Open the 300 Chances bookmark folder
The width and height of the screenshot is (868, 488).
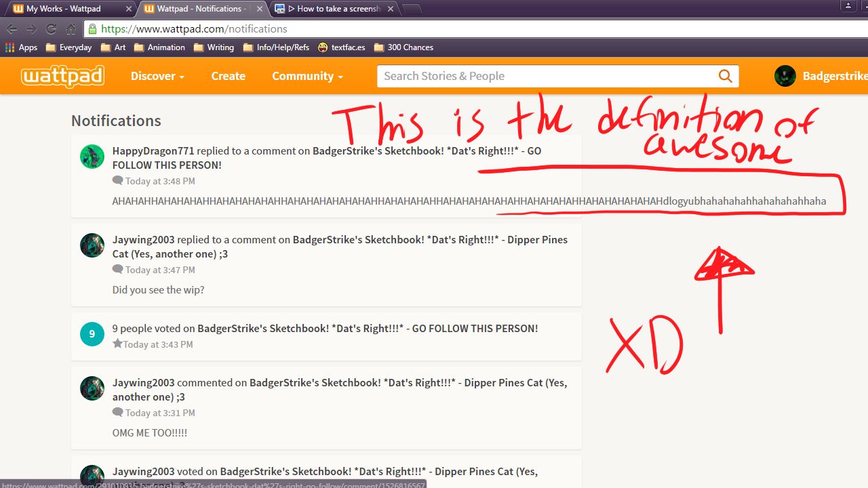(x=403, y=47)
